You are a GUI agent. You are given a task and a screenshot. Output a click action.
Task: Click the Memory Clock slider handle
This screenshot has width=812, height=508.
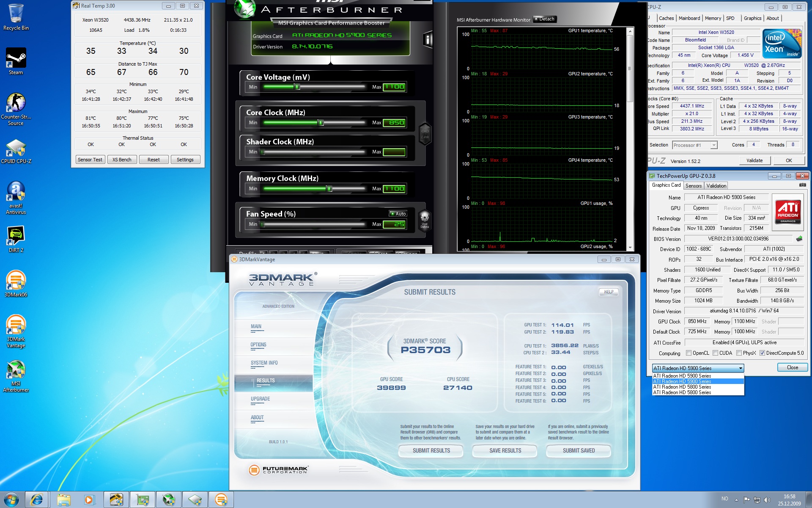(x=329, y=189)
